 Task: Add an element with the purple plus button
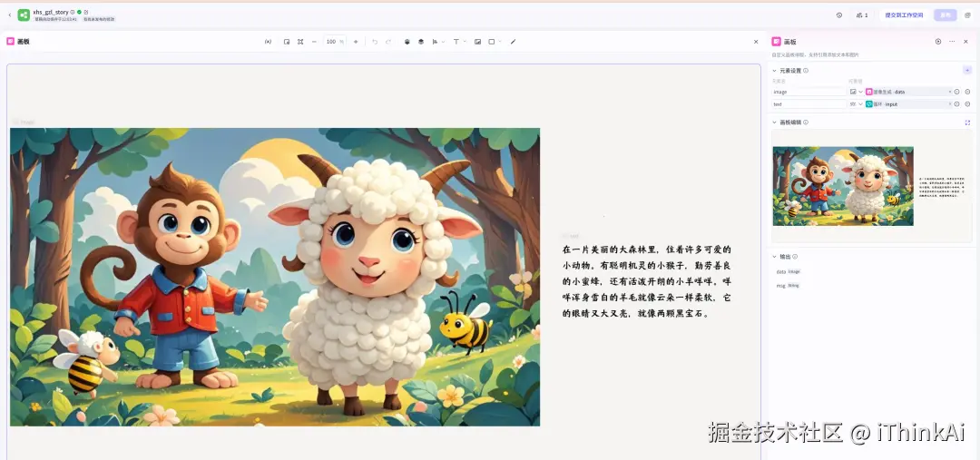click(x=967, y=70)
